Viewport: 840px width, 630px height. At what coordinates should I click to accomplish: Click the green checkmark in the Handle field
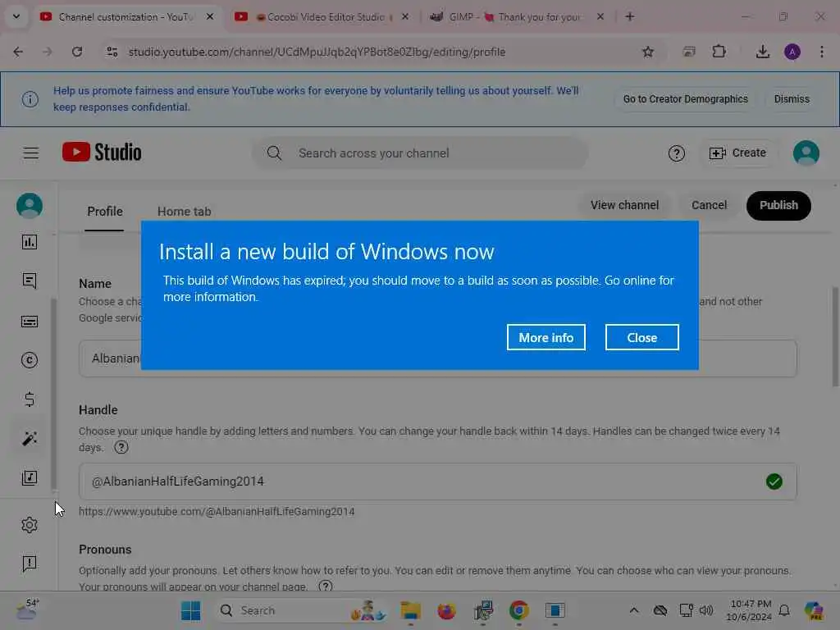click(x=774, y=482)
